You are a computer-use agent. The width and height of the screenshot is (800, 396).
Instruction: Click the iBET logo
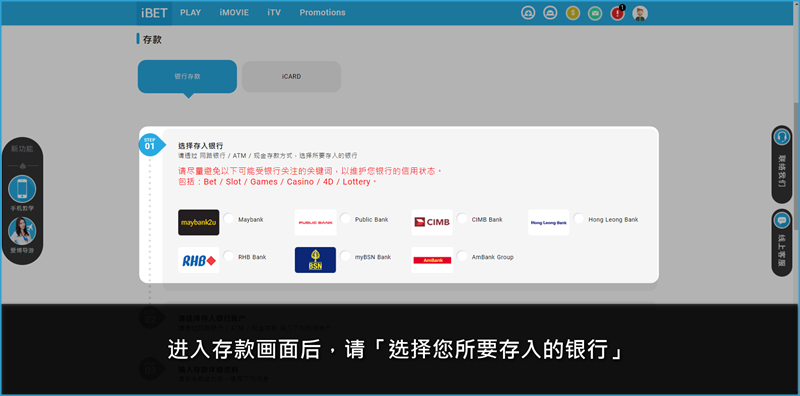point(154,13)
